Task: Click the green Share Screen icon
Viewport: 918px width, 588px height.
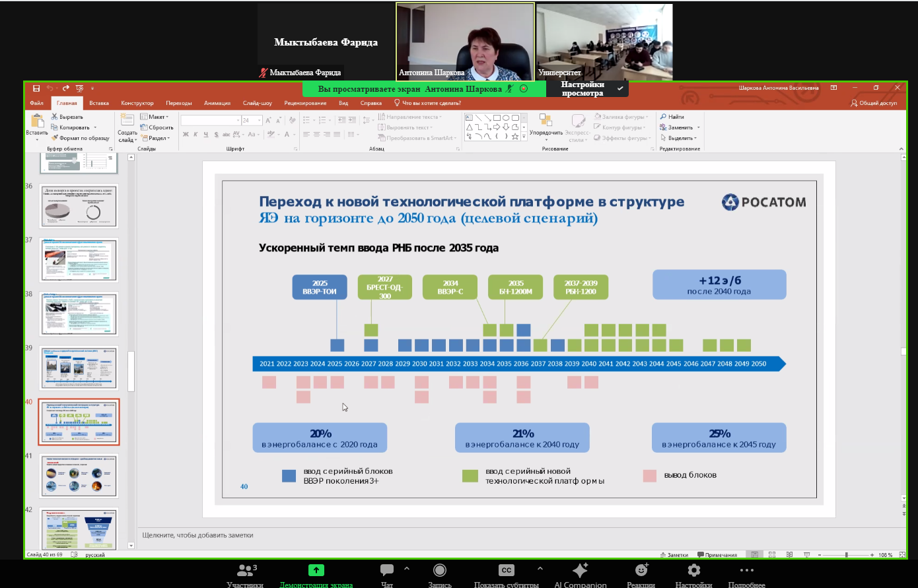Action: pos(316,570)
